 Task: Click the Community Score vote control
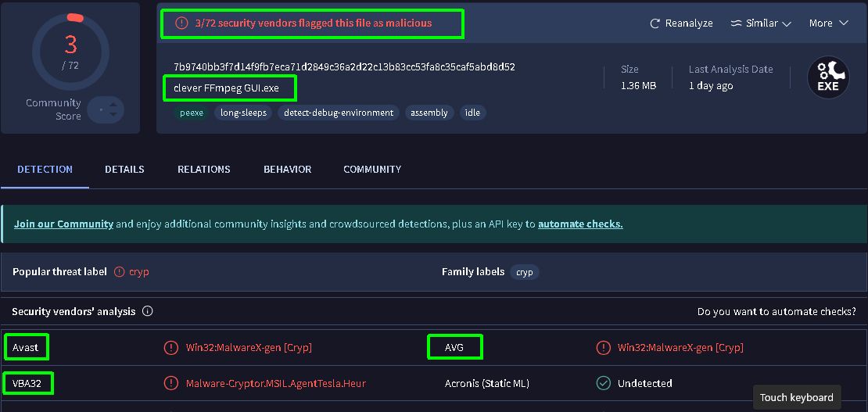pyautogui.click(x=106, y=109)
